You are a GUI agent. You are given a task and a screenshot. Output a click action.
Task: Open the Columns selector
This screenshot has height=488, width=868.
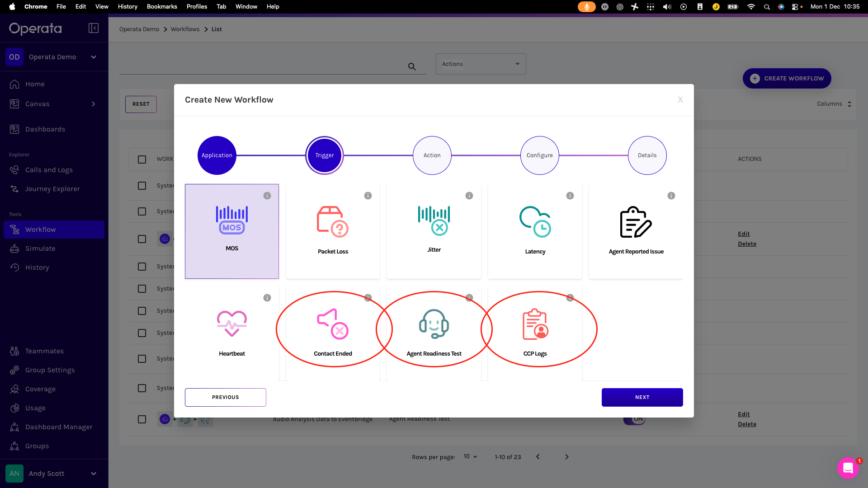pyautogui.click(x=834, y=104)
